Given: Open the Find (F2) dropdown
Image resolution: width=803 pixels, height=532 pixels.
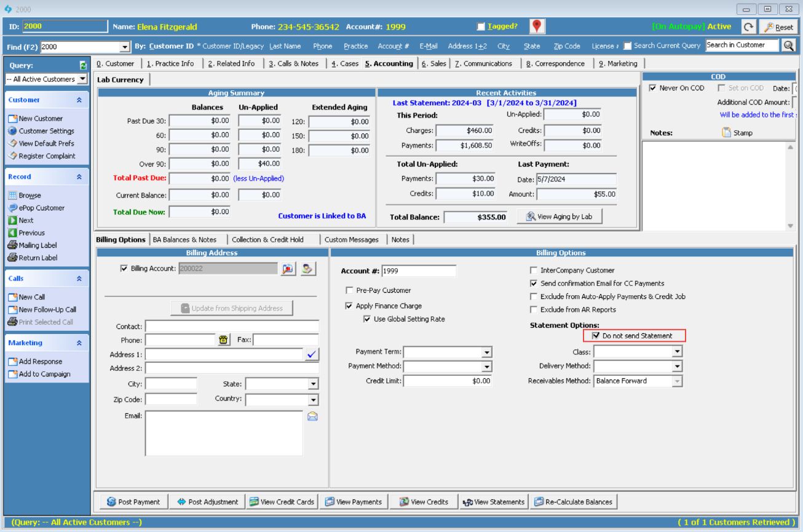Looking at the screenshot, I should click(x=126, y=46).
